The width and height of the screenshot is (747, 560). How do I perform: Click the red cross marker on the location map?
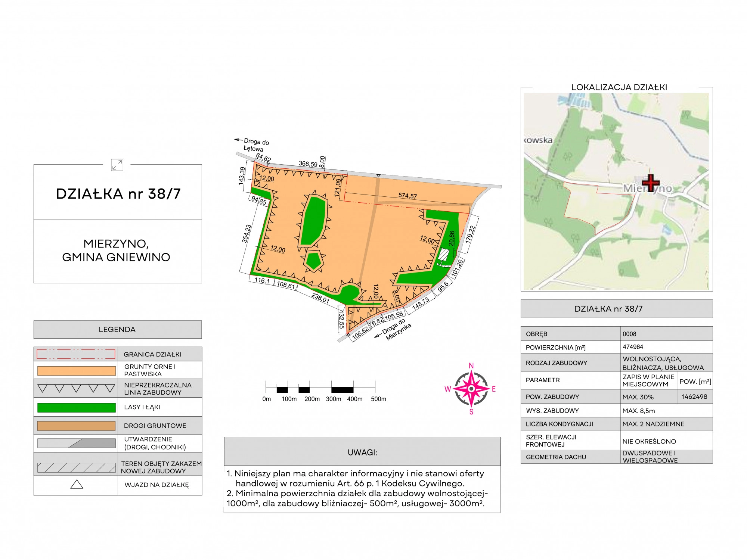click(651, 183)
